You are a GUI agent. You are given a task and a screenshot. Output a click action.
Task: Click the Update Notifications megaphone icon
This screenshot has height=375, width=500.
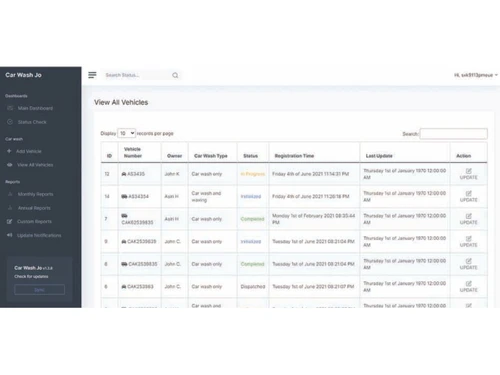tap(9, 235)
